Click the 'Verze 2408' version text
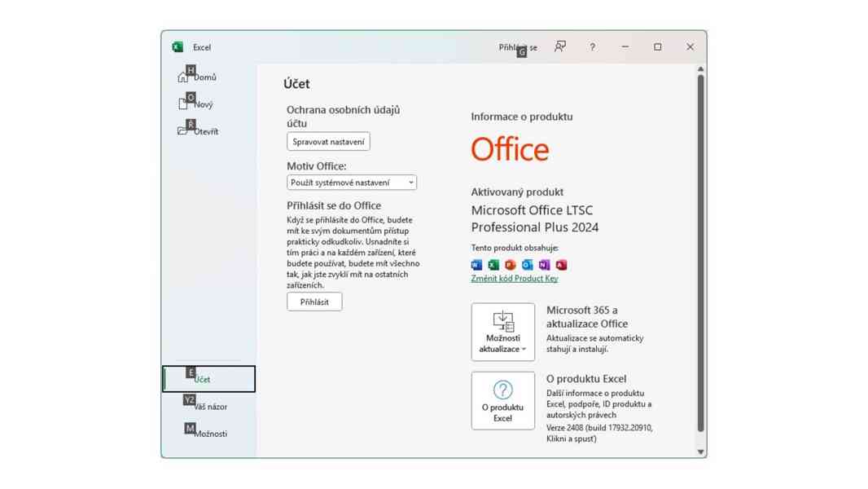The height and width of the screenshot is (489, 868). tap(599, 433)
